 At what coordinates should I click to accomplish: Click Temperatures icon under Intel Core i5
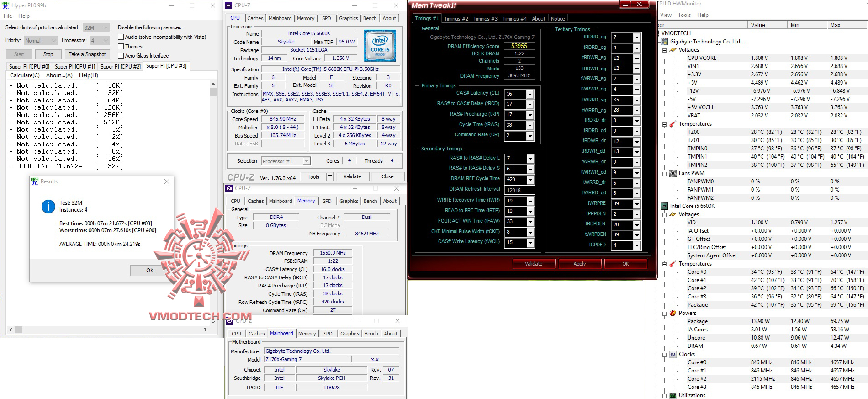coord(673,264)
